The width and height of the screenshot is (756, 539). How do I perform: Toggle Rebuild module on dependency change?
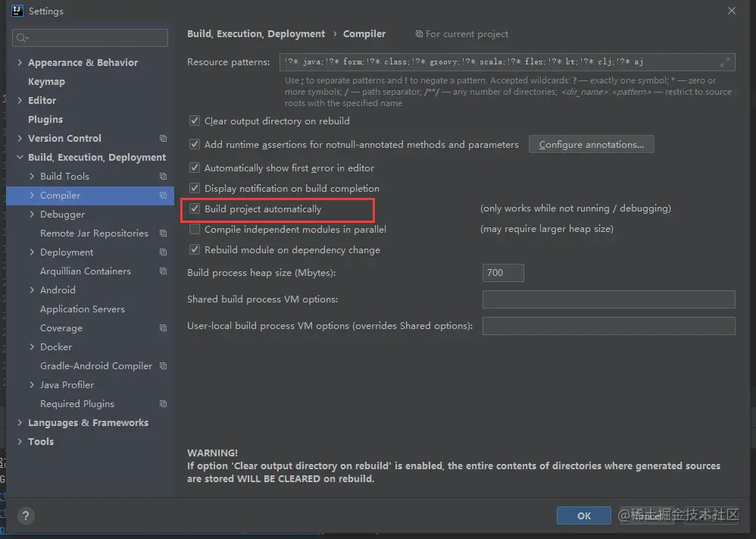[195, 249]
